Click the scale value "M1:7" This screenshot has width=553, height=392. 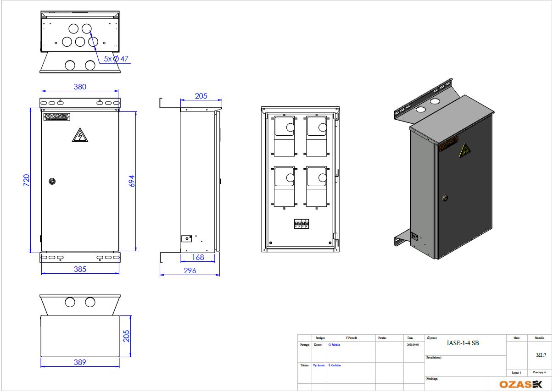coord(541,355)
